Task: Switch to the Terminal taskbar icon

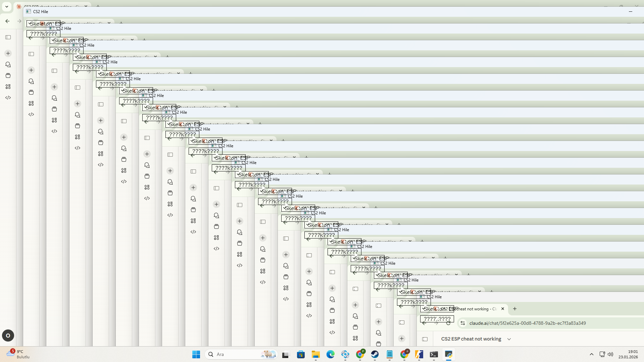Action: pos(434,354)
